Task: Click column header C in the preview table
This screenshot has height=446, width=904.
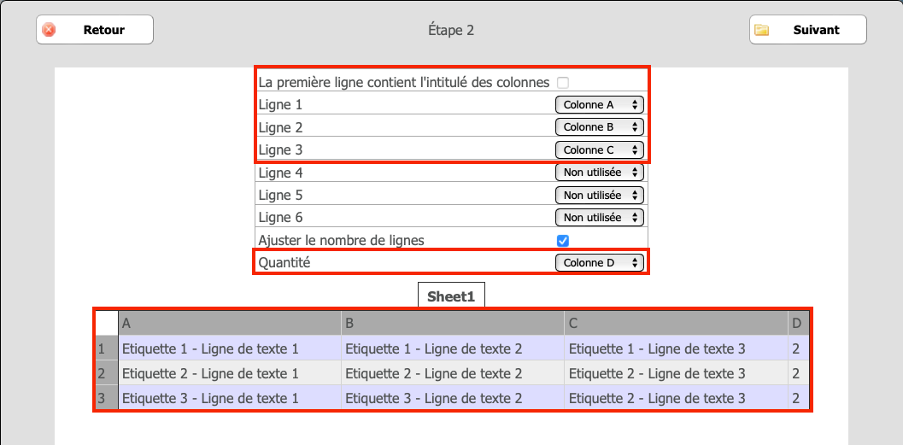Action: tap(676, 324)
